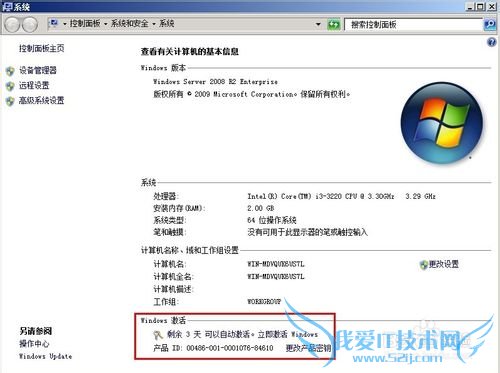Click the Intel Core i3-3220 processor value
500x373 pixels.
pyautogui.click(x=341, y=196)
